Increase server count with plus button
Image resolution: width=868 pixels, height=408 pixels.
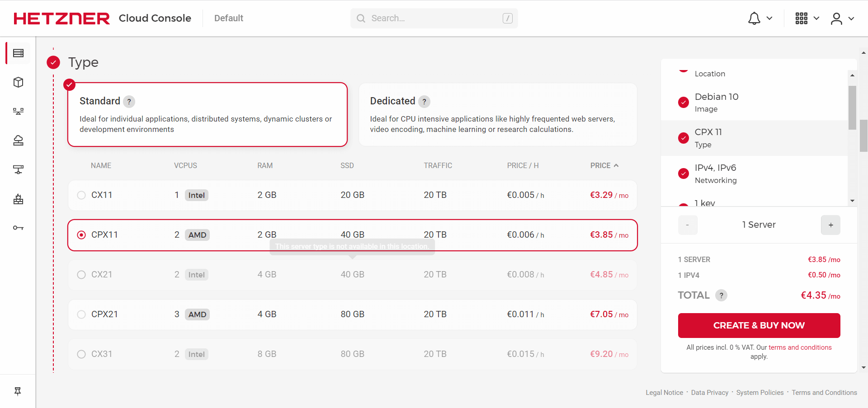coord(830,225)
